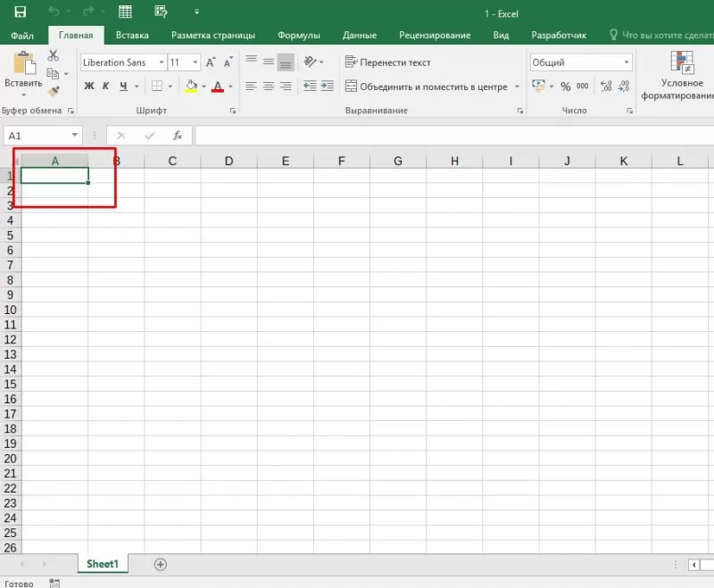The image size is (714, 588).
Task: Toggle italic formatting with the К icon
Action: click(104, 86)
